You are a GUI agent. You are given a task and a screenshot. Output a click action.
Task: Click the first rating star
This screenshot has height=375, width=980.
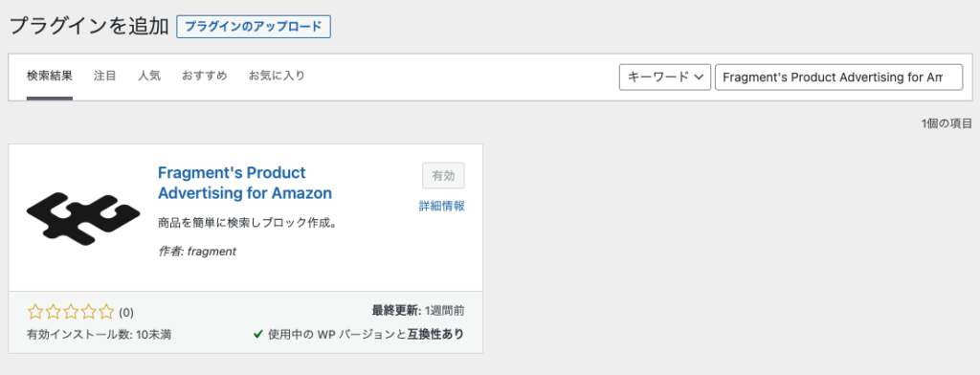(x=35, y=311)
